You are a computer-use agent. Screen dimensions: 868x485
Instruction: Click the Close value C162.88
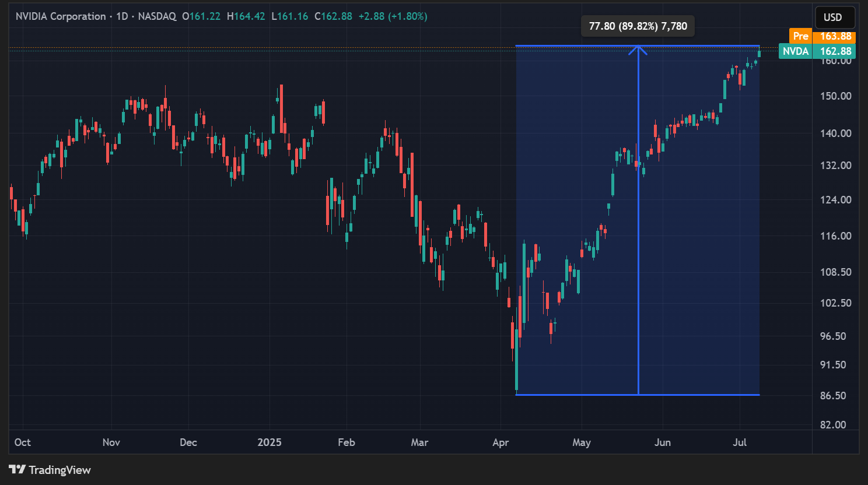point(333,16)
